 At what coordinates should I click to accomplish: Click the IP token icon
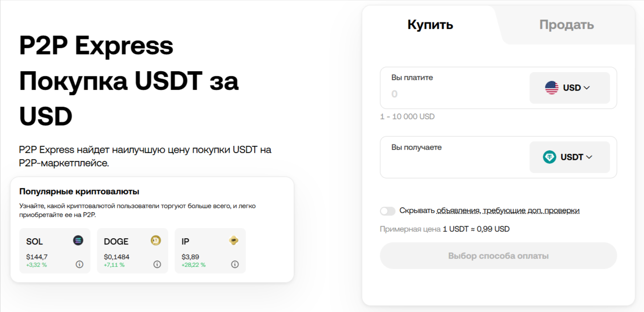pyautogui.click(x=234, y=240)
